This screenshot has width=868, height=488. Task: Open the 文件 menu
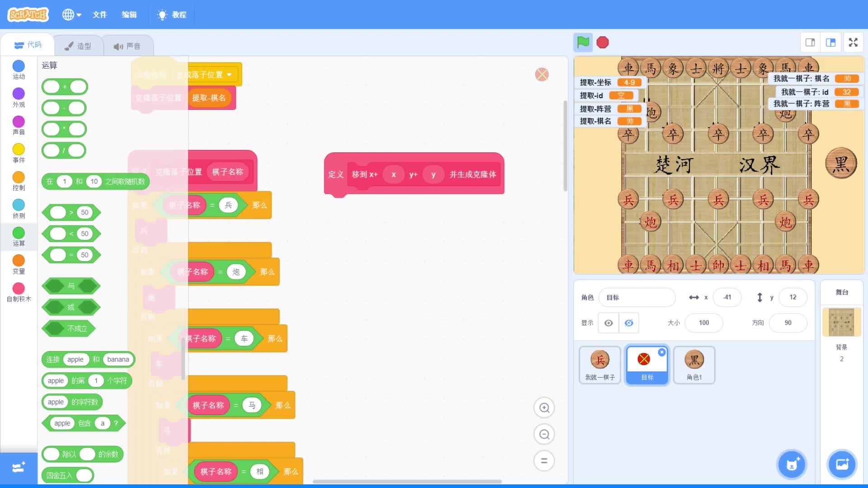pyautogui.click(x=99, y=14)
